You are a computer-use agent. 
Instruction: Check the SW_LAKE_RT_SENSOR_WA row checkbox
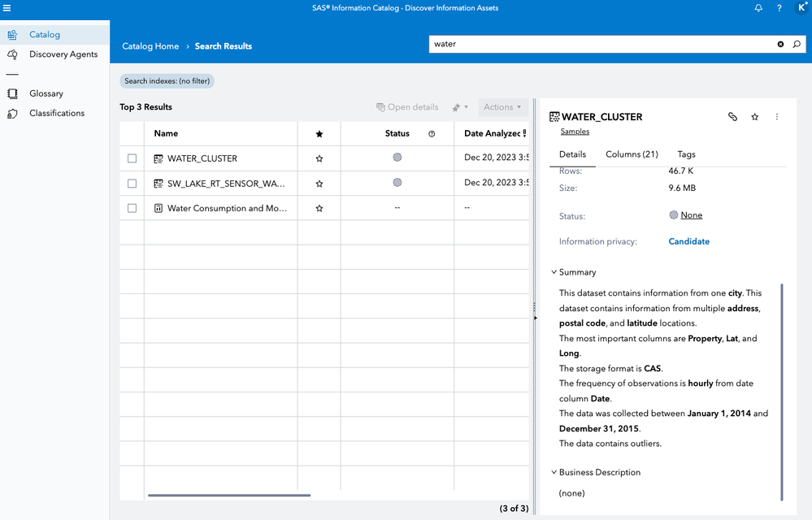click(x=132, y=183)
